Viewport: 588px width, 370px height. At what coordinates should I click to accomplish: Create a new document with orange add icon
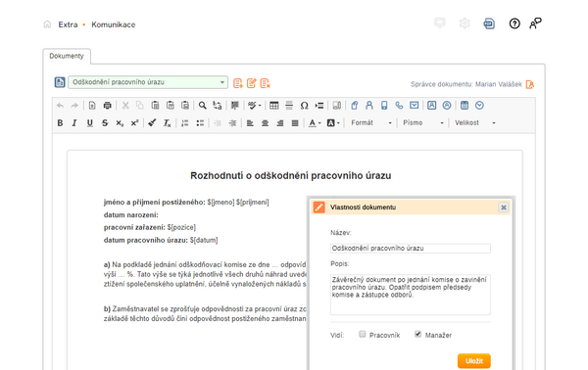pyautogui.click(x=238, y=83)
